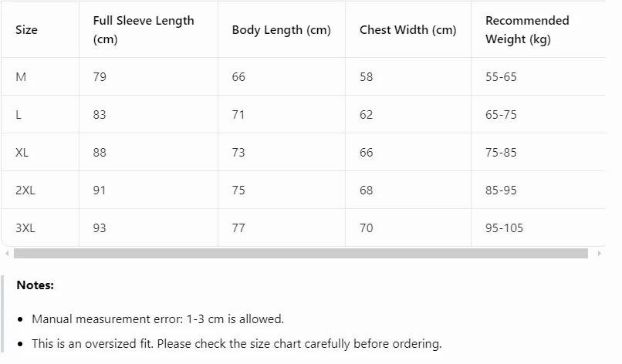Click the horizontal scrollbar thumb under table
The height and width of the screenshot is (364, 622).
coord(301,254)
